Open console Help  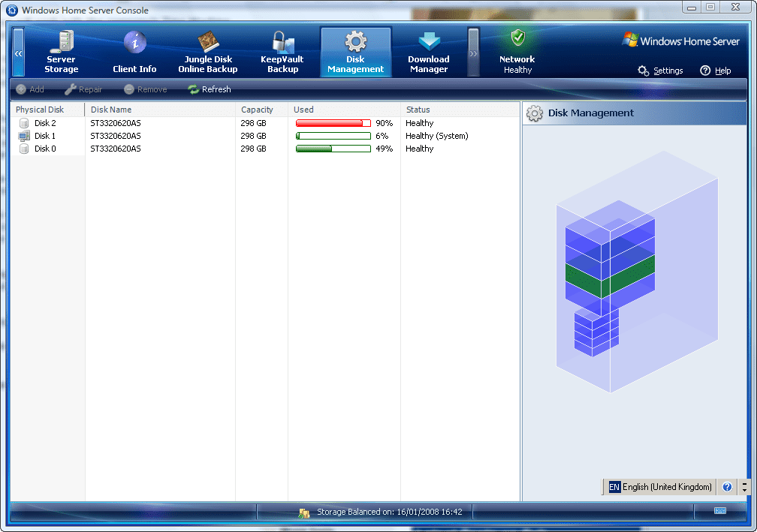click(716, 71)
